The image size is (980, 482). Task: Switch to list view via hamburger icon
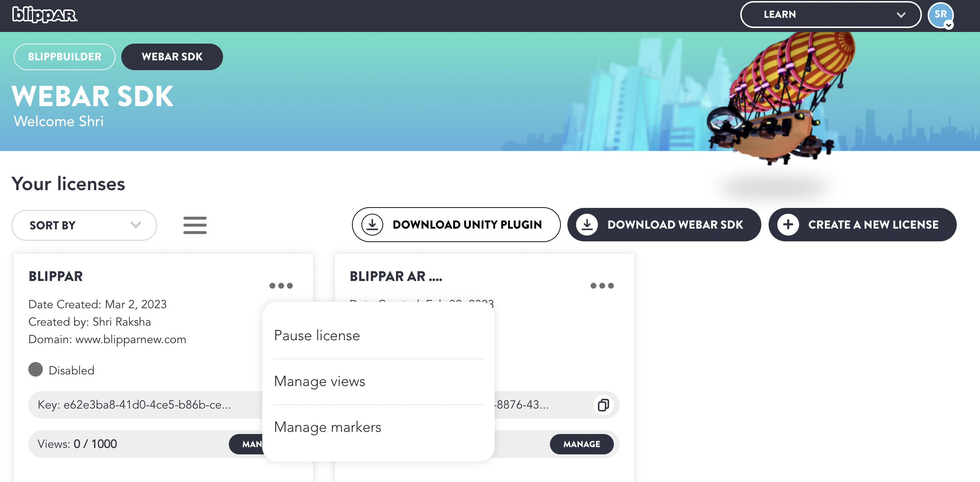[195, 225]
